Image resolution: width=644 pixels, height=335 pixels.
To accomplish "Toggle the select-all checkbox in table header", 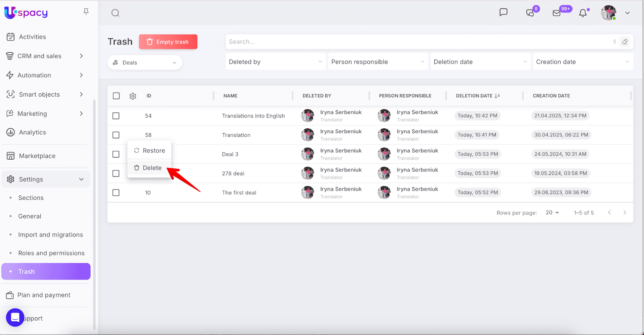I will (x=116, y=96).
